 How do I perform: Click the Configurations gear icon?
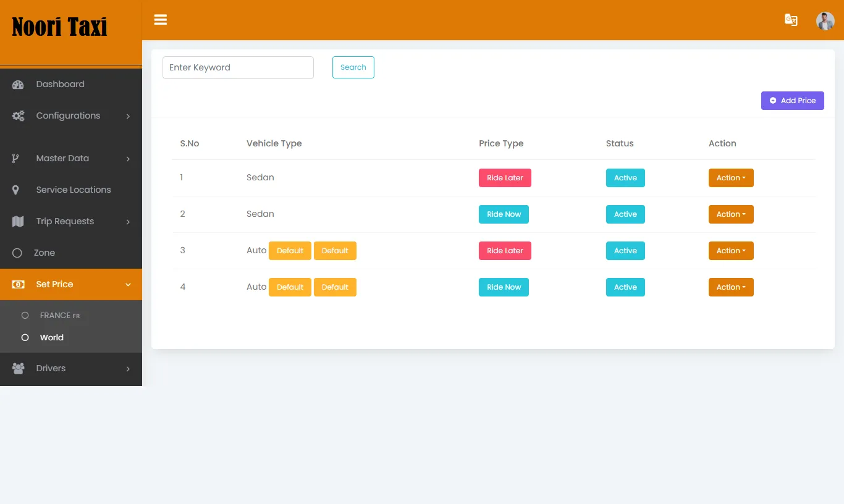[x=17, y=115]
